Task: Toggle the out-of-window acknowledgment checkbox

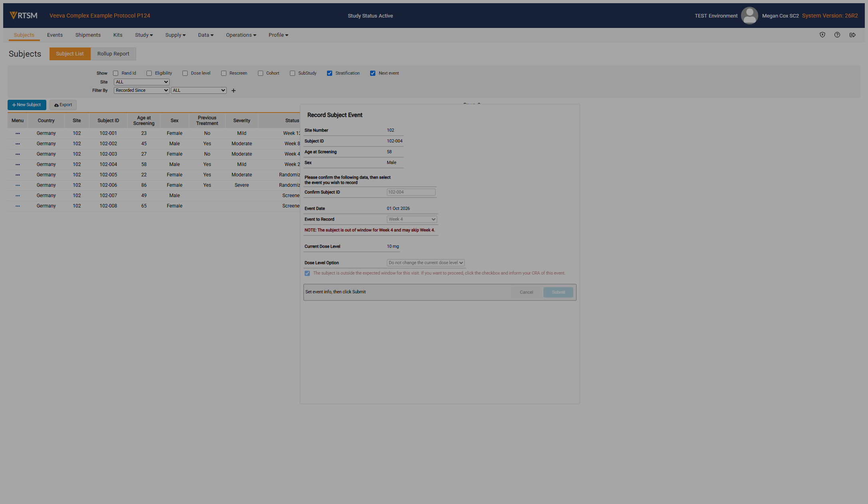Action: (x=307, y=273)
